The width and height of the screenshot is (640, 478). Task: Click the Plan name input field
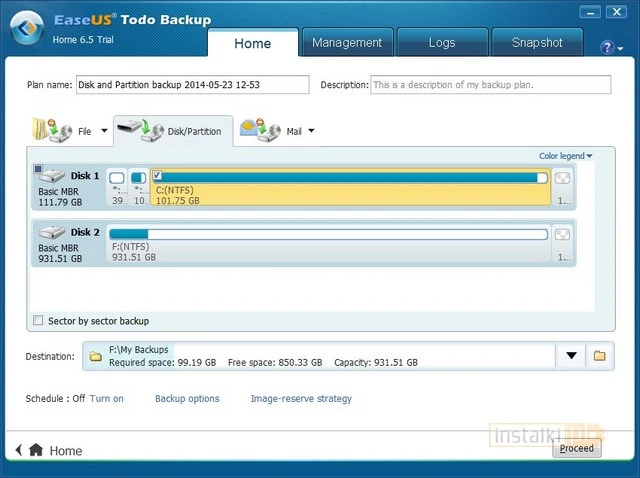pos(193,84)
